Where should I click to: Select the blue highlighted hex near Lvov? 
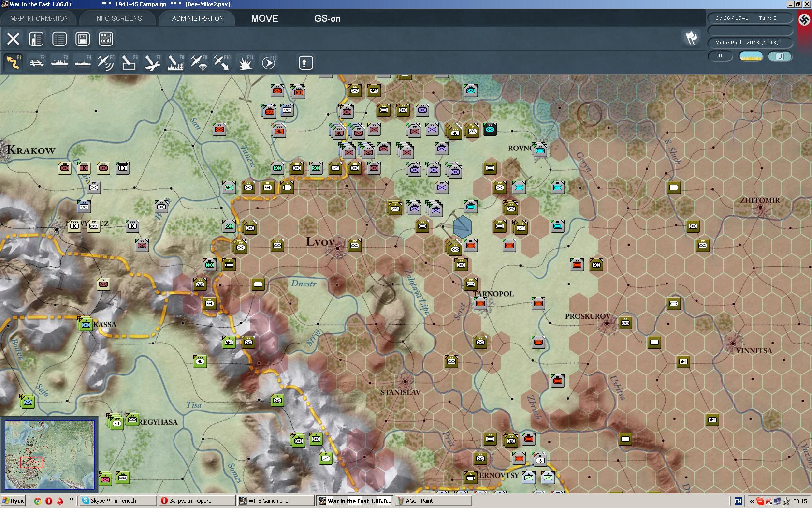(463, 227)
